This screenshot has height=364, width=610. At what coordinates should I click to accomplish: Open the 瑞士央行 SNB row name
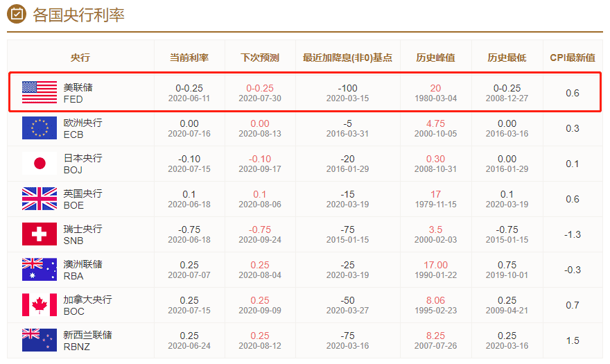coord(83,235)
